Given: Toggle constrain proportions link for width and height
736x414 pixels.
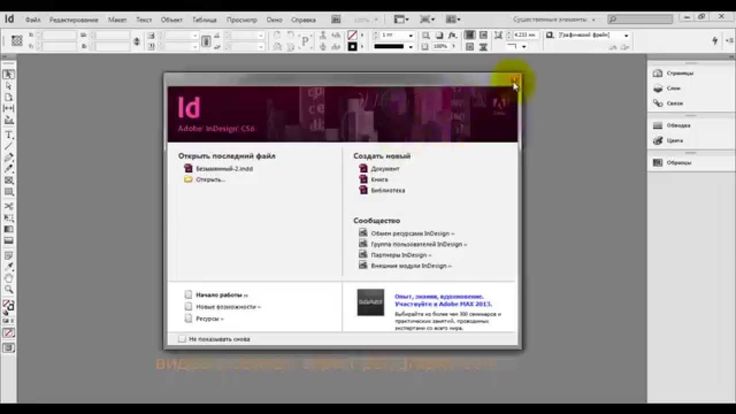Looking at the screenshot, I should 137,41.
